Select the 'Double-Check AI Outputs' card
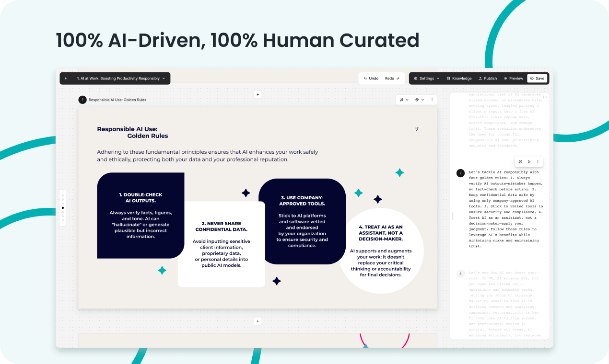Image resolution: width=609 pixels, height=364 pixels. click(141, 216)
